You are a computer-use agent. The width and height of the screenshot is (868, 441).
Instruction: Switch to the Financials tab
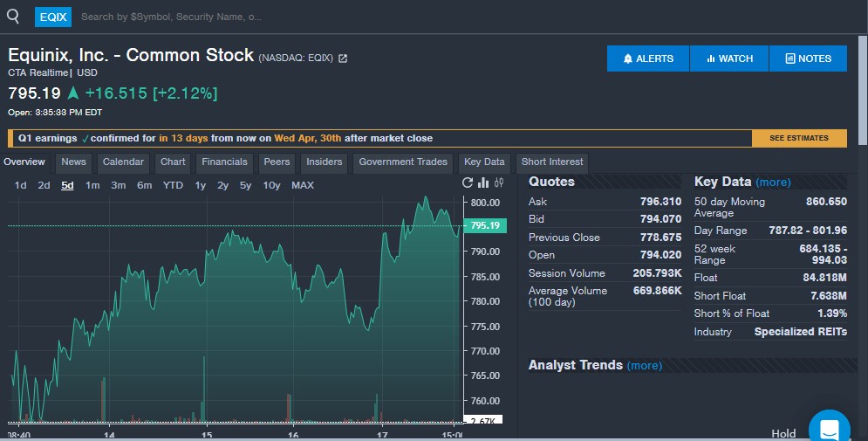224,162
